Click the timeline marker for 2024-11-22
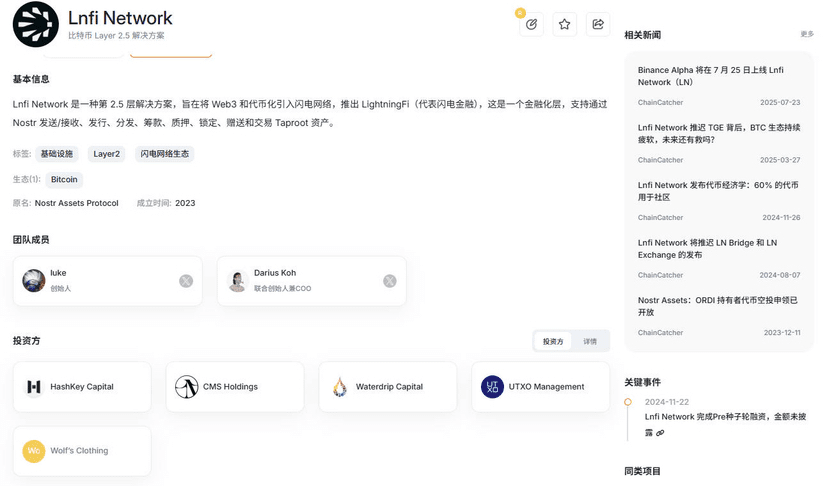829x486 pixels. [628, 402]
